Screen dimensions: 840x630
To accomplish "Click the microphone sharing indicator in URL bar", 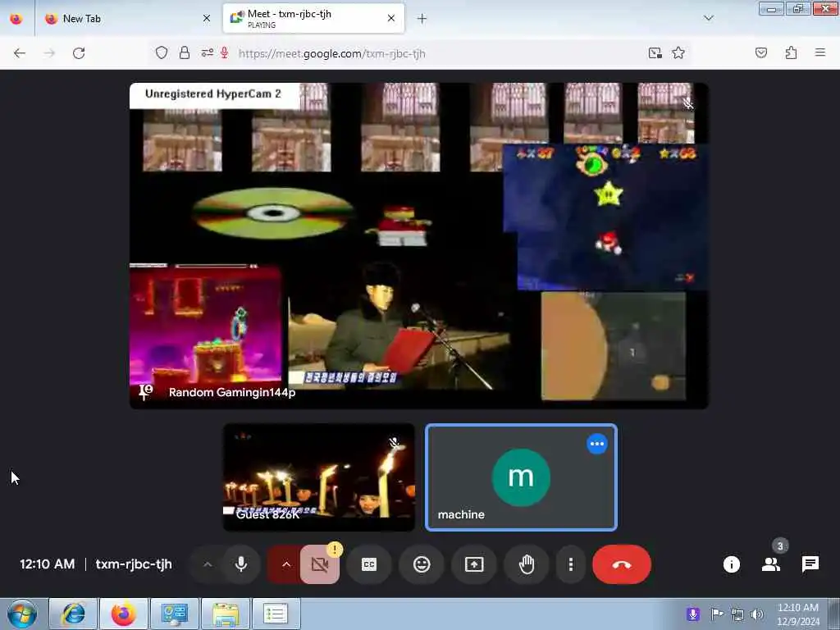I will [225, 53].
